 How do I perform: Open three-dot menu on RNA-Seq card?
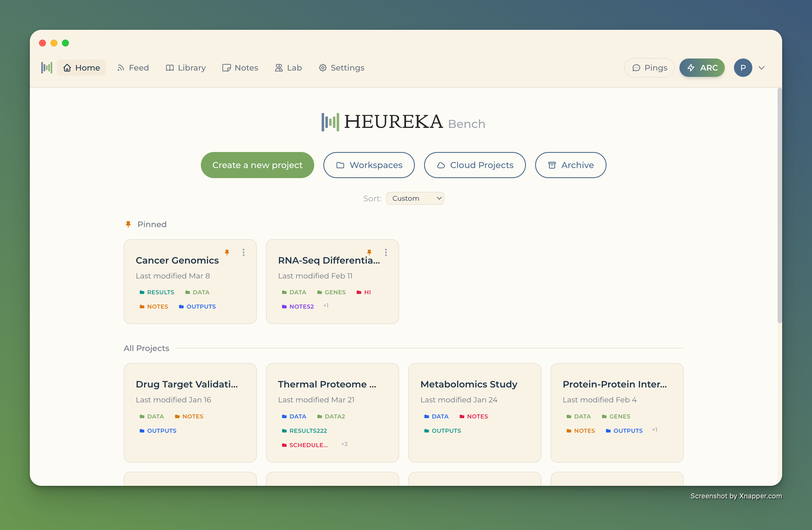(386, 252)
